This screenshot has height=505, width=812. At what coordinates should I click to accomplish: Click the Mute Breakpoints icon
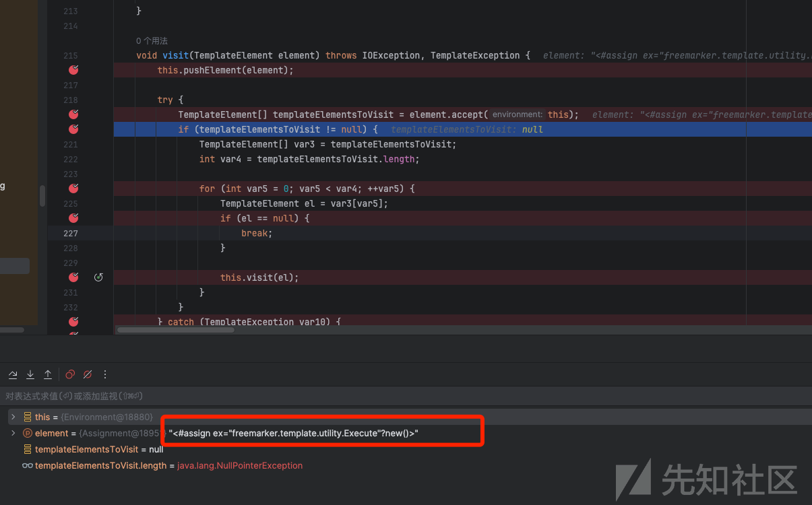pos(88,374)
